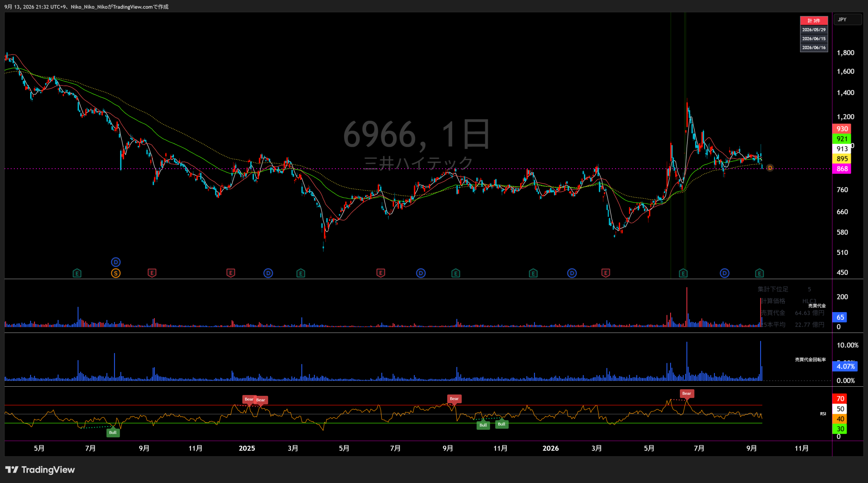Select the red E earnings marker near March 2026
Screen dimensions: 868x483
[606, 273]
